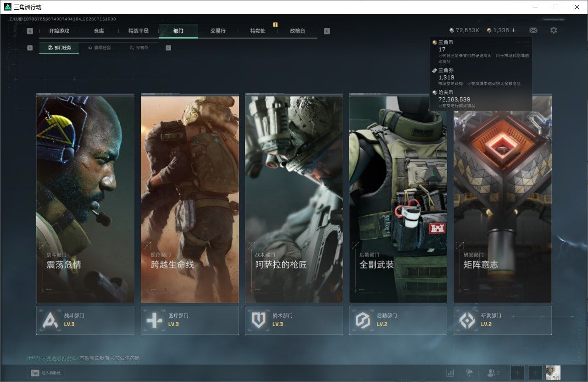
Task: Select the 战斗部门 LV.3 badge
Action: tap(85, 320)
